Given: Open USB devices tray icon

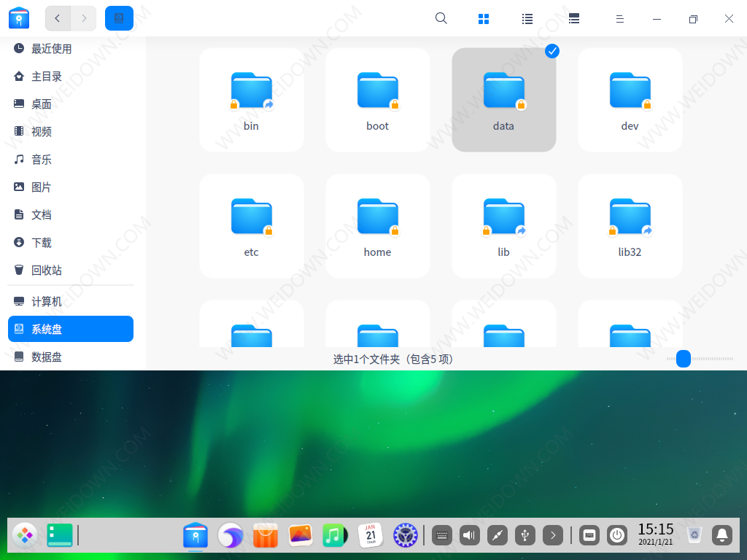Looking at the screenshot, I should pyautogui.click(x=525, y=535).
